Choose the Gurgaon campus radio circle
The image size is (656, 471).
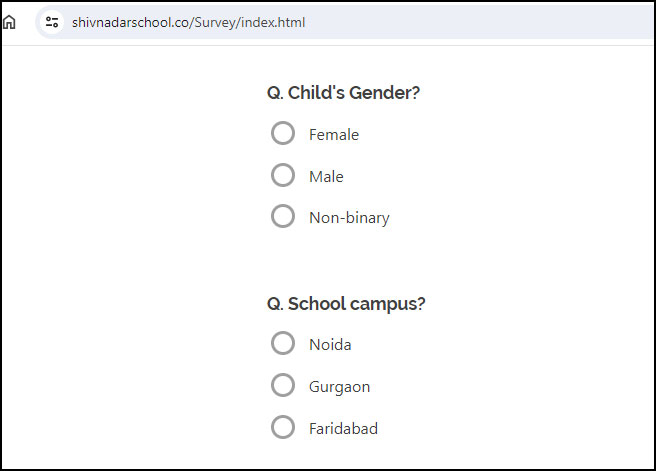pyautogui.click(x=283, y=385)
